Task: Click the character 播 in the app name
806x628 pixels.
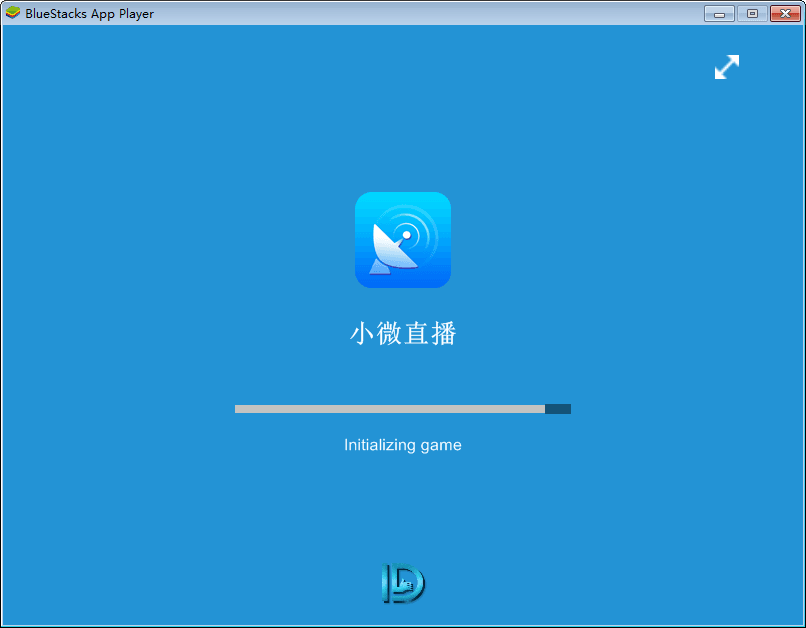Action: 444,334
